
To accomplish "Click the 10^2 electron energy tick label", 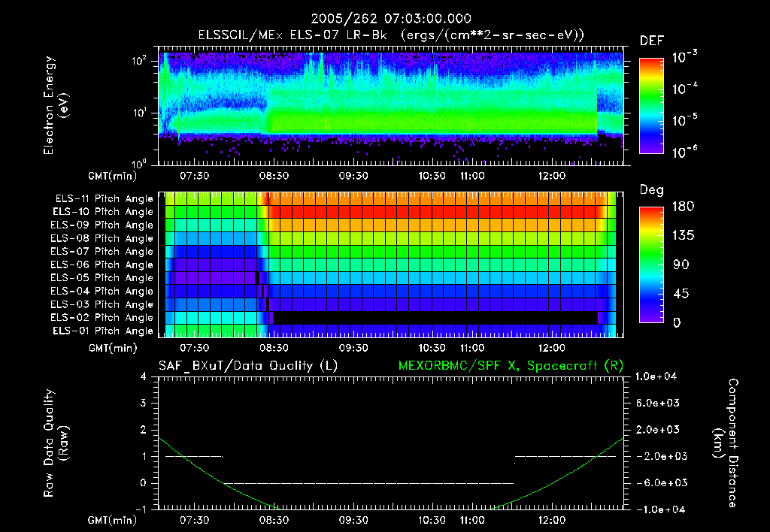I will [139, 61].
